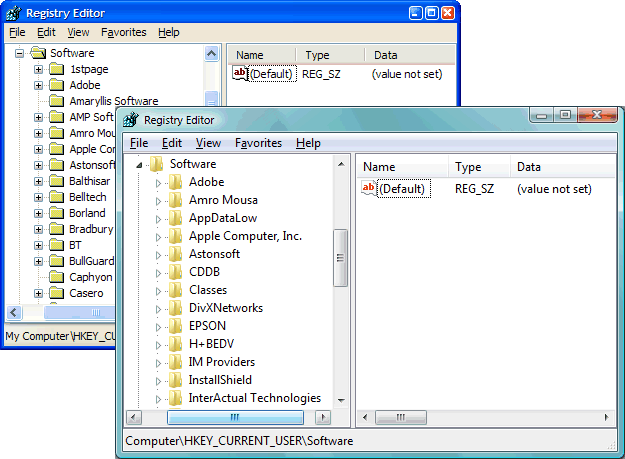Open the Edit menu in the front Registry Editor

click(172, 143)
